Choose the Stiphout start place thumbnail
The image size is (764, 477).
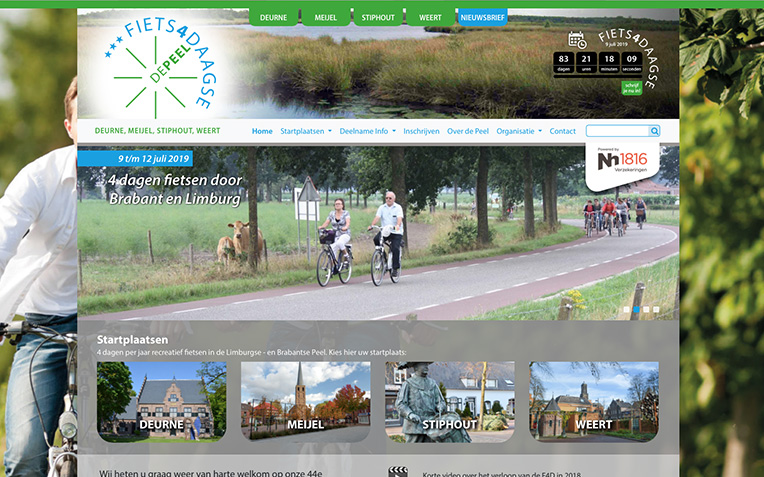[x=450, y=401]
